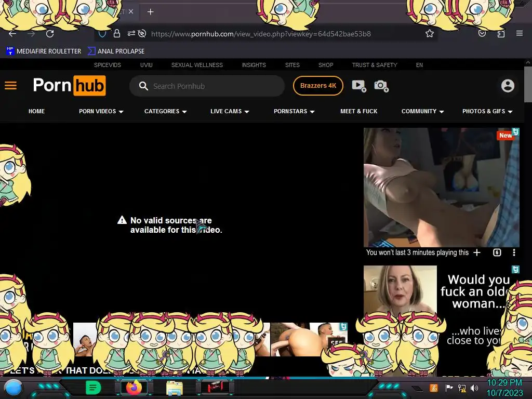Viewport: 532px width, 399px height.
Task: Open the site's orange hamburger menu
Action: pos(10,86)
